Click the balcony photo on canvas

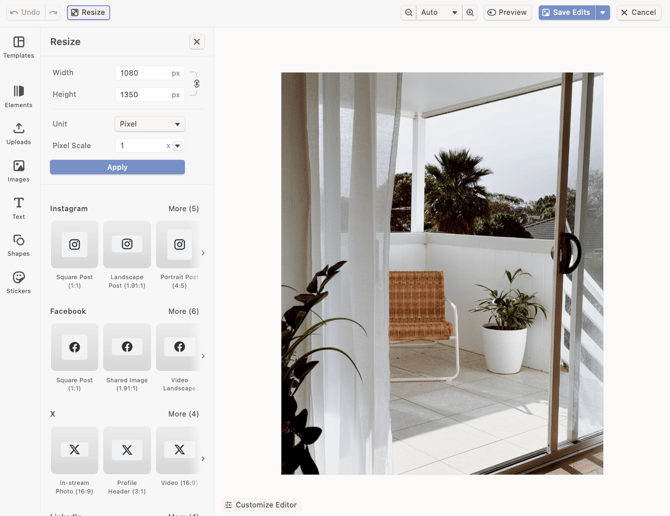tap(442, 273)
